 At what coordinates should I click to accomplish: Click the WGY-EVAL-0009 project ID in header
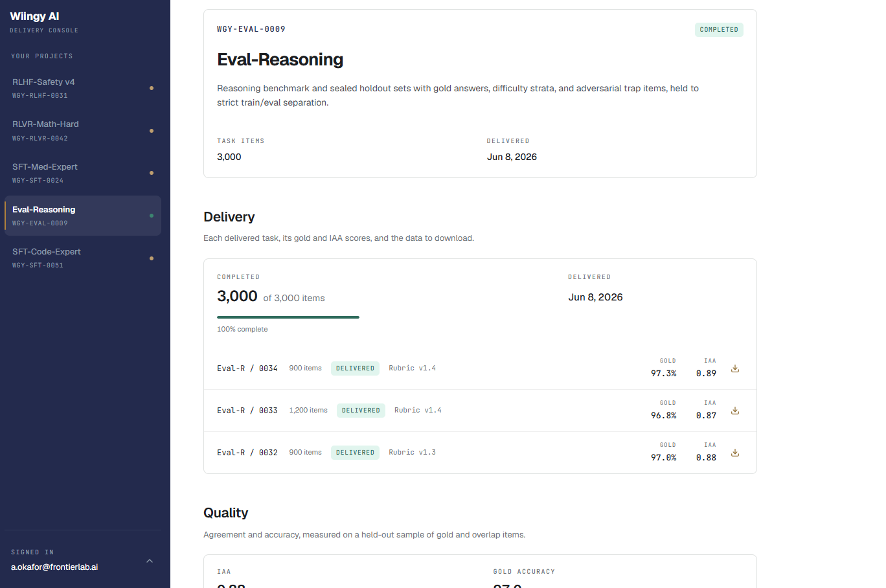click(251, 29)
